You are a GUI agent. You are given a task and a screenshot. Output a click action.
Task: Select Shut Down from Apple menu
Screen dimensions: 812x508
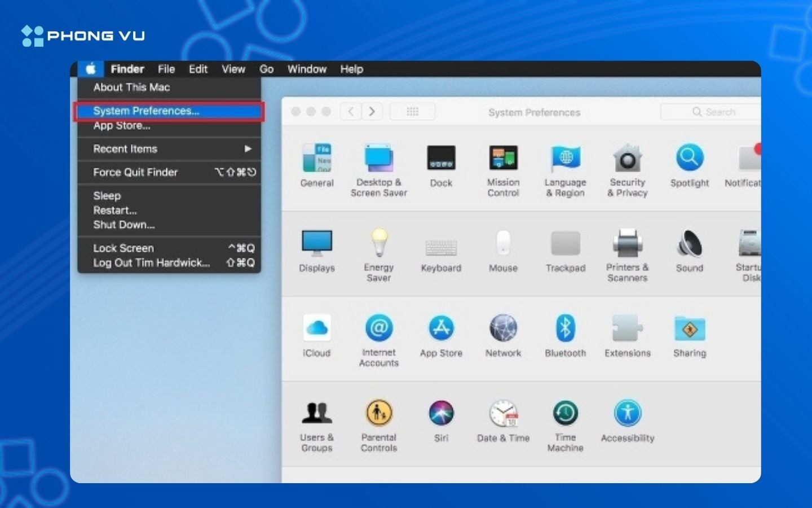point(169,225)
